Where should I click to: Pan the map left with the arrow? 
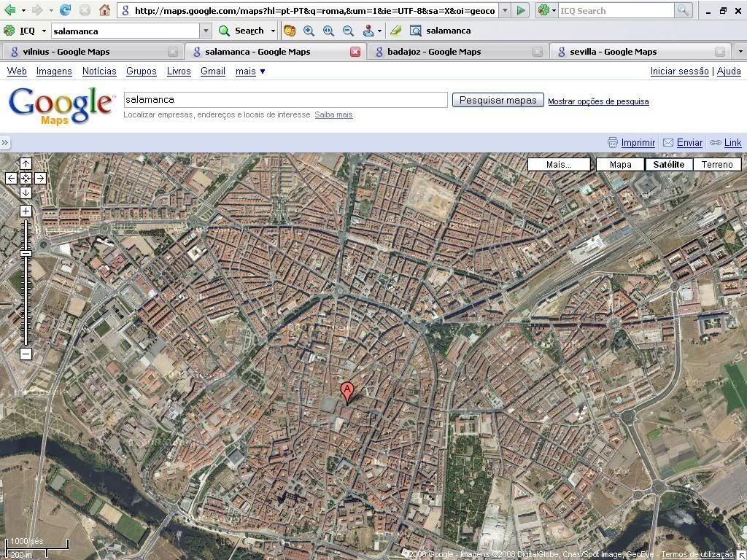(11, 178)
